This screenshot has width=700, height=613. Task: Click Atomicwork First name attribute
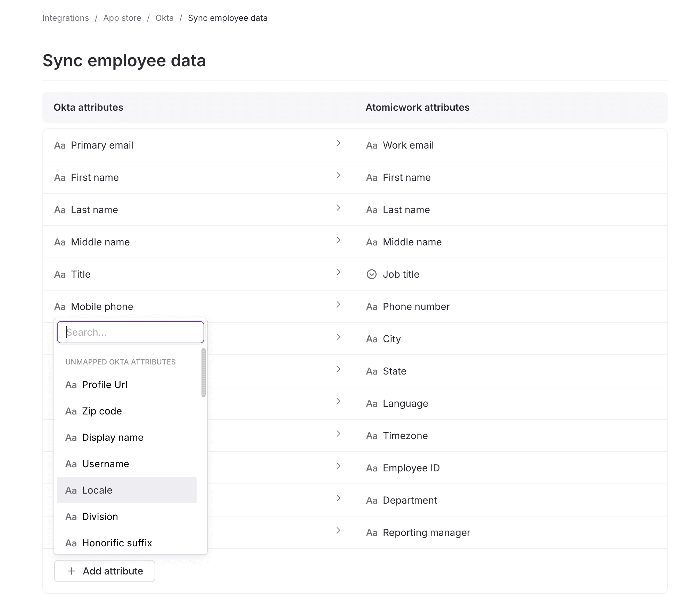tap(406, 177)
